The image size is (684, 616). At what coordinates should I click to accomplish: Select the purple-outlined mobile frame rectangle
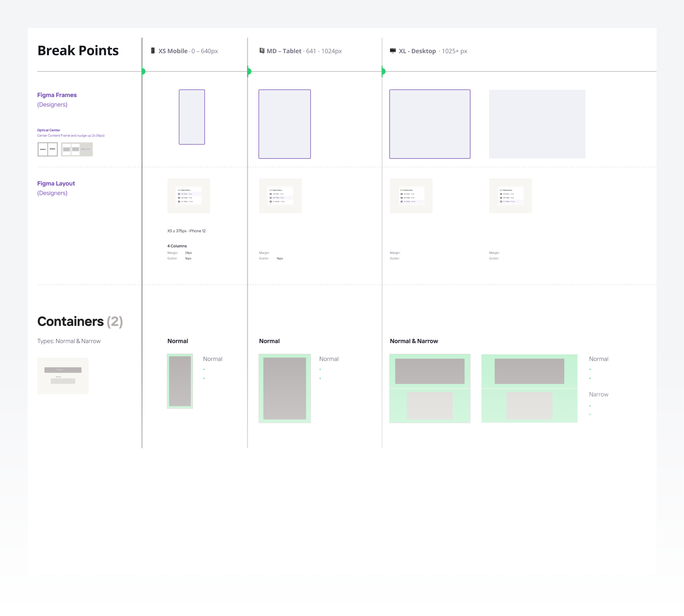[x=192, y=117]
